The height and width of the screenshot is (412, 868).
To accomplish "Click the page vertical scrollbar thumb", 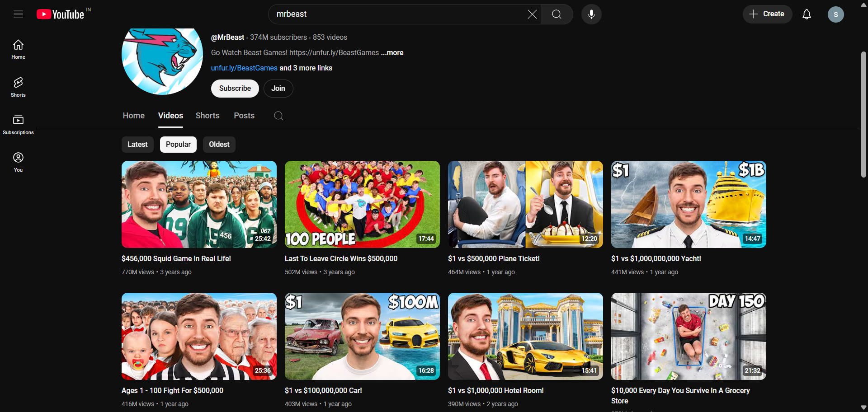I will point(863,114).
